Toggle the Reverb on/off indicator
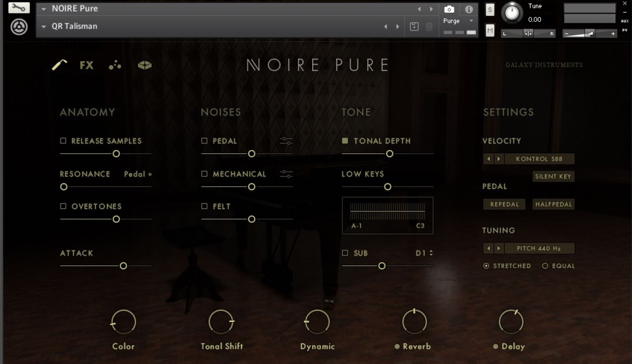This screenshot has width=632, height=364. pyautogui.click(x=397, y=347)
